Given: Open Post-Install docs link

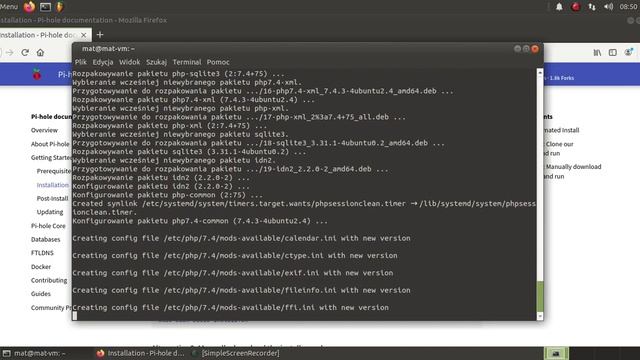Looking at the screenshot, I should [x=52, y=198].
